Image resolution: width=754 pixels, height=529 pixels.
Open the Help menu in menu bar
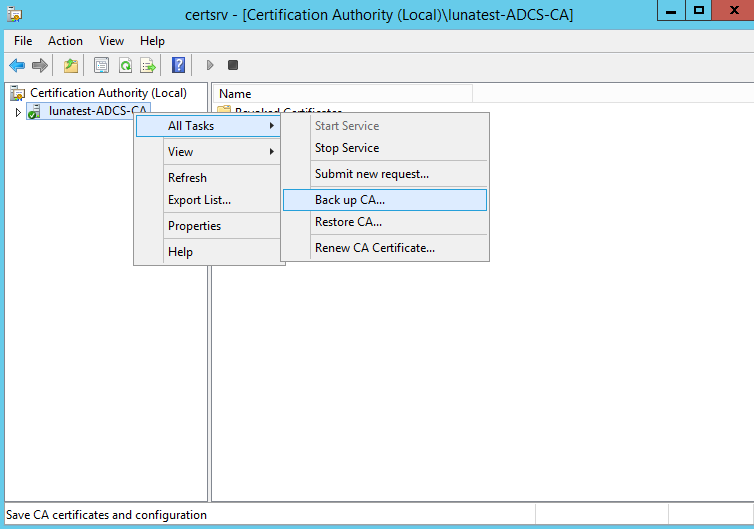coord(152,41)
